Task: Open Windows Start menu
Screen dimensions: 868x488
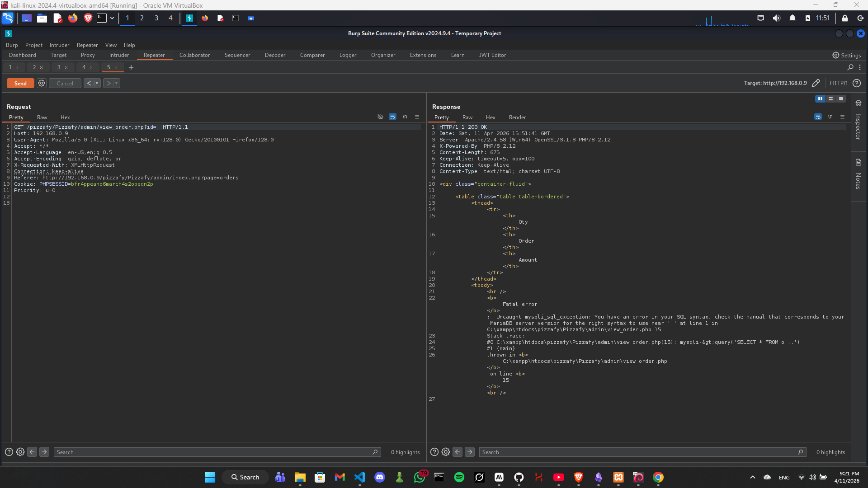Action: [210, 477]
